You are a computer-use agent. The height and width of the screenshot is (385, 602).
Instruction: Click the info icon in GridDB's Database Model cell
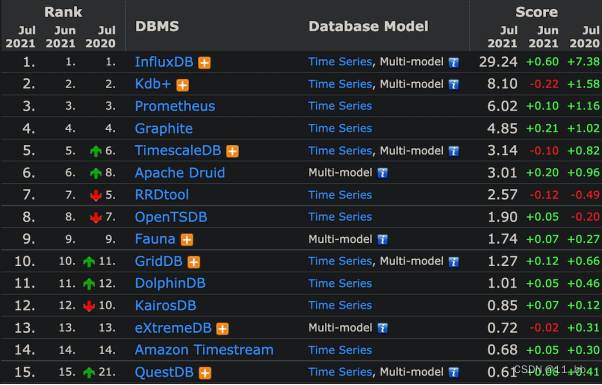(454, 262)
